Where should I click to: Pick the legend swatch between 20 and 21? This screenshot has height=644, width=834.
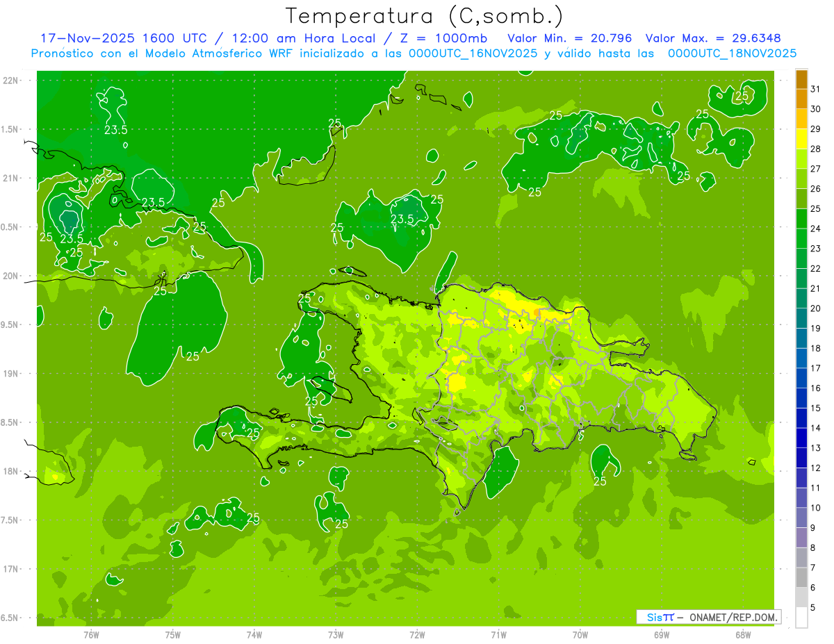coord(801,299)
